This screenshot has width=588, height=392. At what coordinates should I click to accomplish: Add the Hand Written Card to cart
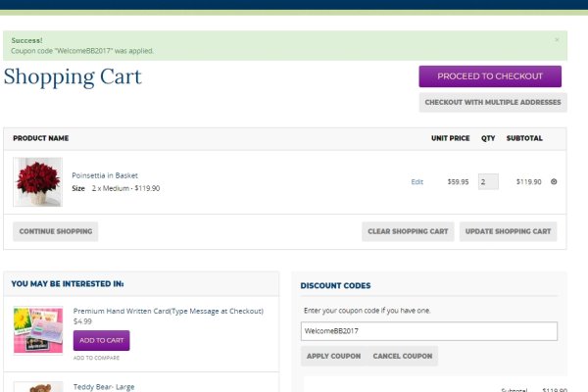(x=101, y=340)
